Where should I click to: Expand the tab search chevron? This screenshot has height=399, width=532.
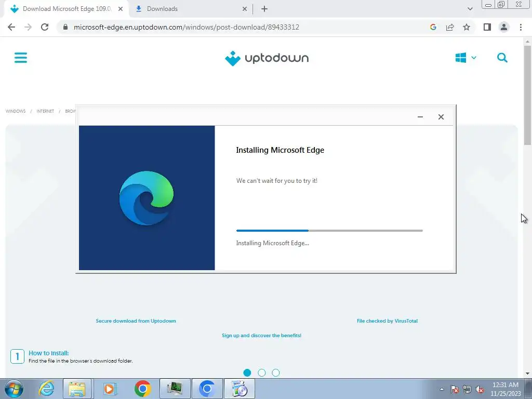click(470, 9)
